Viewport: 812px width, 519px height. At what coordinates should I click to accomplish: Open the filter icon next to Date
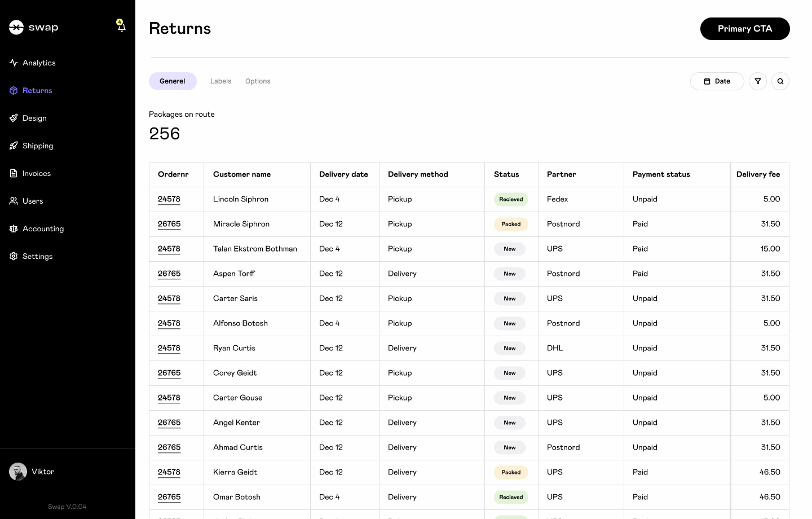(x=757, y=81)
